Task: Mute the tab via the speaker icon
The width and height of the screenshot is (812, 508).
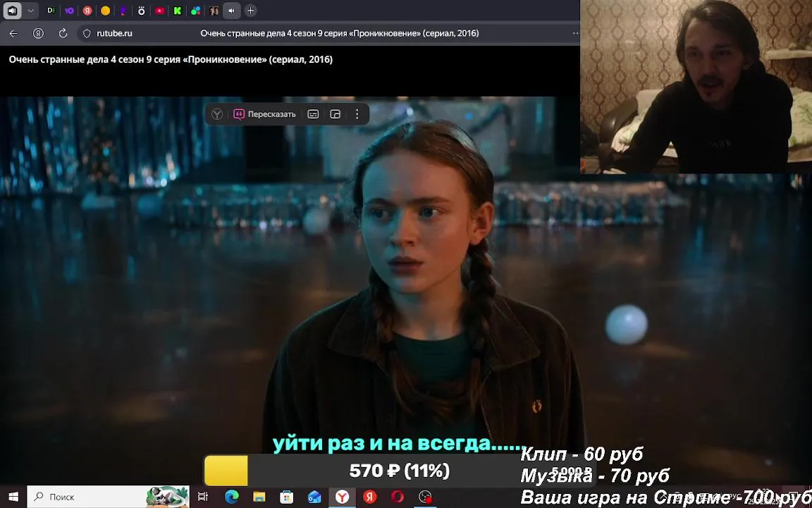Action: click(13, 11)
